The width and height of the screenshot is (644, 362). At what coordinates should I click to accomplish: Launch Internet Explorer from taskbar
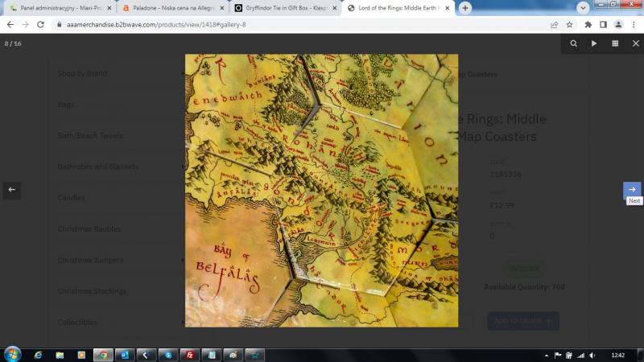[x=38, y=355]
